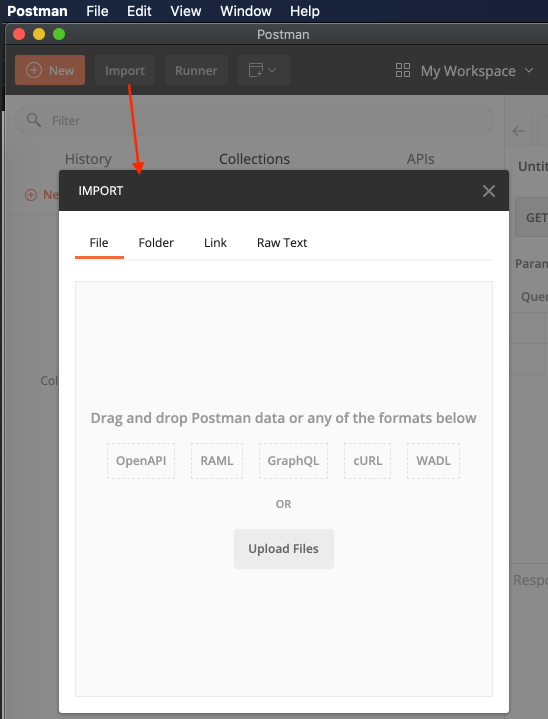Viewport: 548px width, 719px height.
Task: Click the back arrow icon beside tabs
Action: click(518, 131)
